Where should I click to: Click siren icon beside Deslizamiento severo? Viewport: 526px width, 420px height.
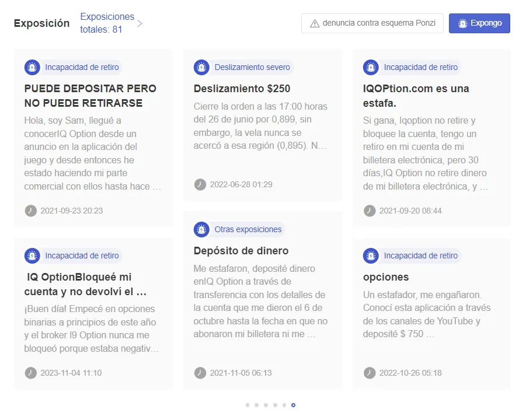click(x=201, y=67)
